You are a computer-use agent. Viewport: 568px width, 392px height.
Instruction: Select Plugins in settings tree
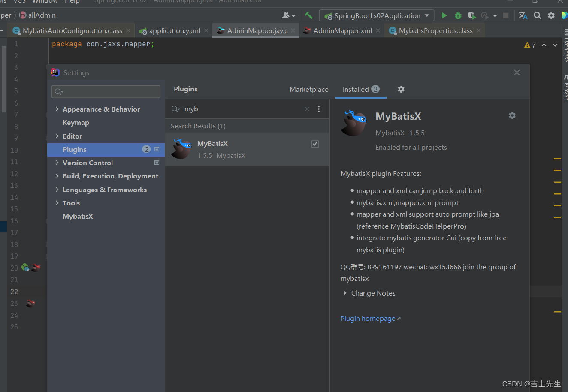[106, 149]
